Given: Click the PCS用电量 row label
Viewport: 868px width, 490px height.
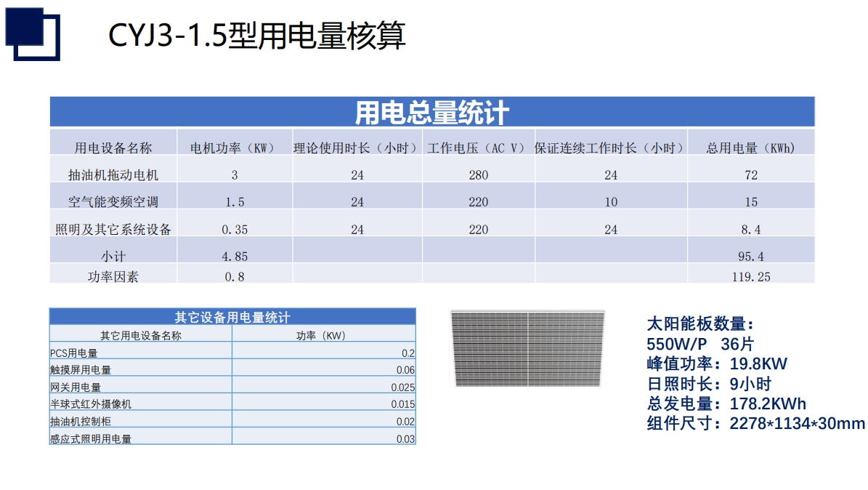Looking at the screenshot, I should [73, 353].
